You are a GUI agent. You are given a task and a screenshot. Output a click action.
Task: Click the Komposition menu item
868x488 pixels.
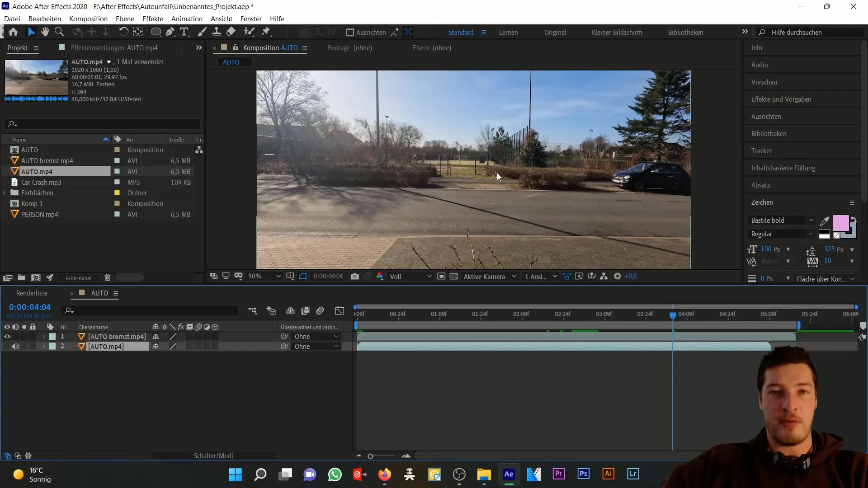tap(88, 19)
